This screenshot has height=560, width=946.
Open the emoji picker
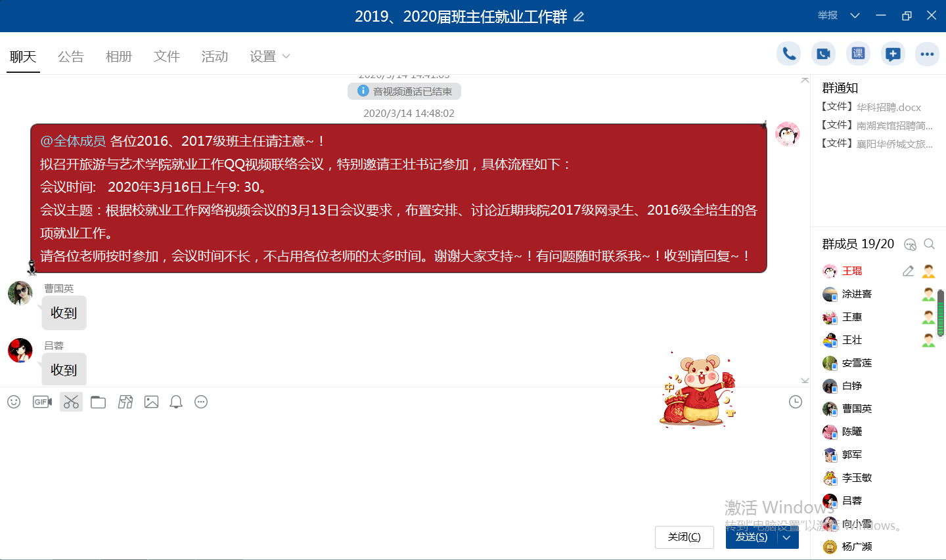tap(14, 402)
